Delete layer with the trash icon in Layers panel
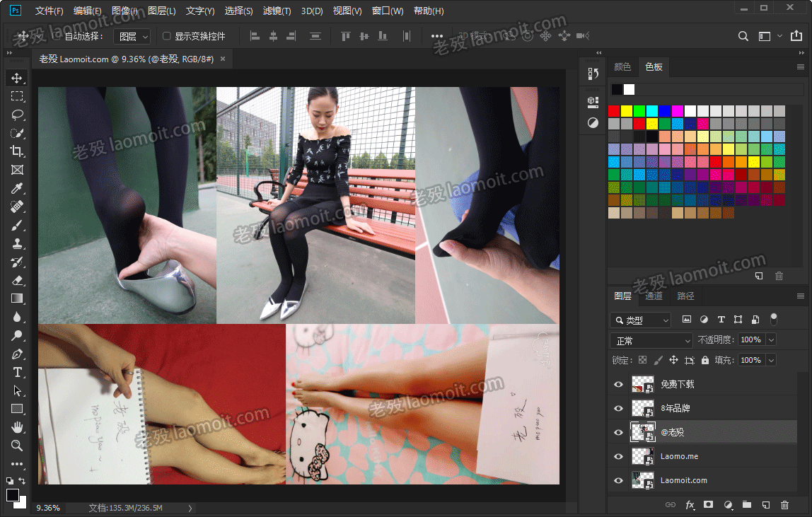The width and height of the screenshot is (812, 517). click(x=784, y=504)
